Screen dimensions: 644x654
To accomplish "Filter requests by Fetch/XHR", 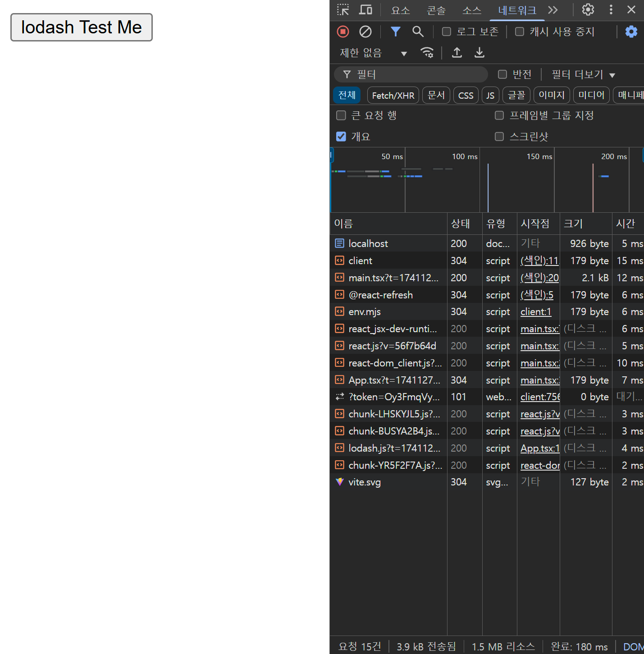I will (393, 96).
